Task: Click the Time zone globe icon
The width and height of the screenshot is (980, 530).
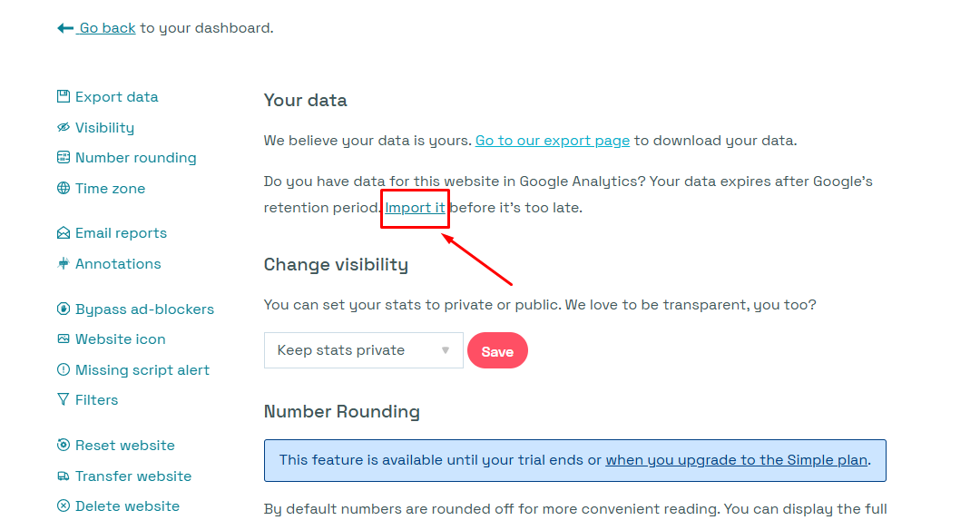Action: tap(63, 188)
